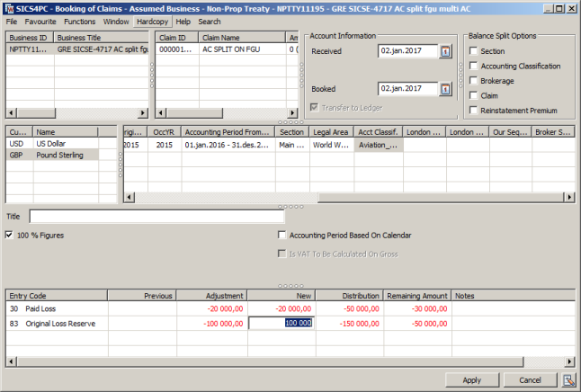The image size is (581, 392).
Task: Select the AC SPLIT ON FGU claim row
Action: [227, 49]
